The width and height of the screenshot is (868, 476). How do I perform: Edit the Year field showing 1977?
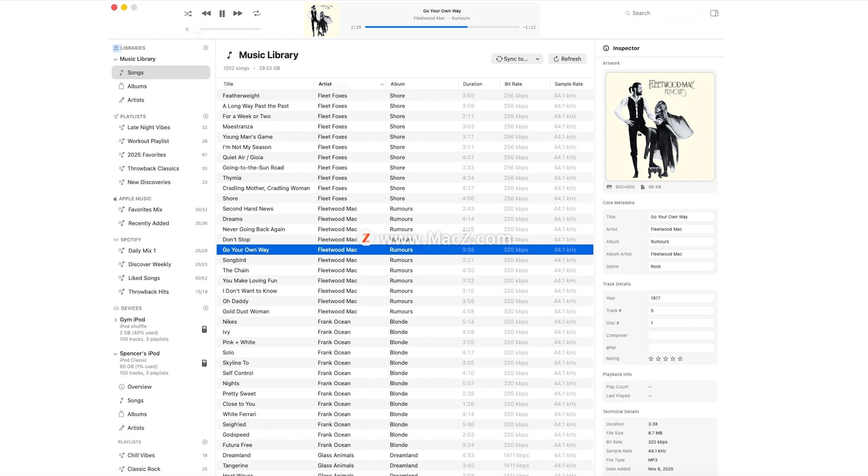coord(681,298)
